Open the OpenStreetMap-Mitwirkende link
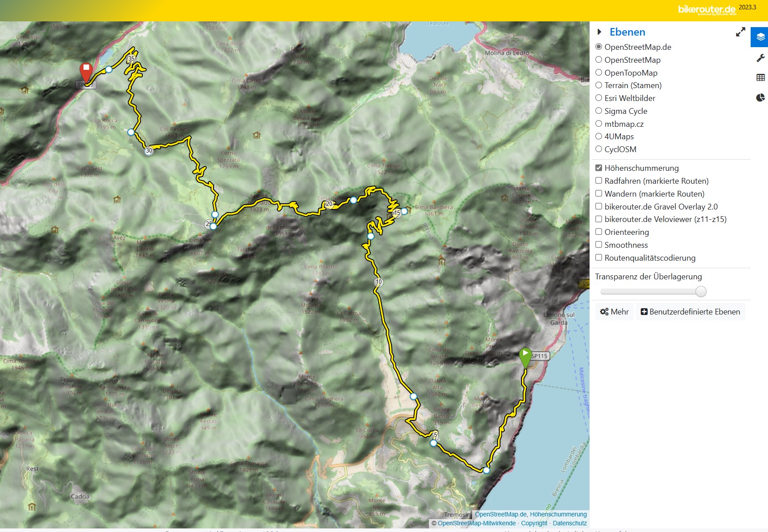 tap(476, 523)
